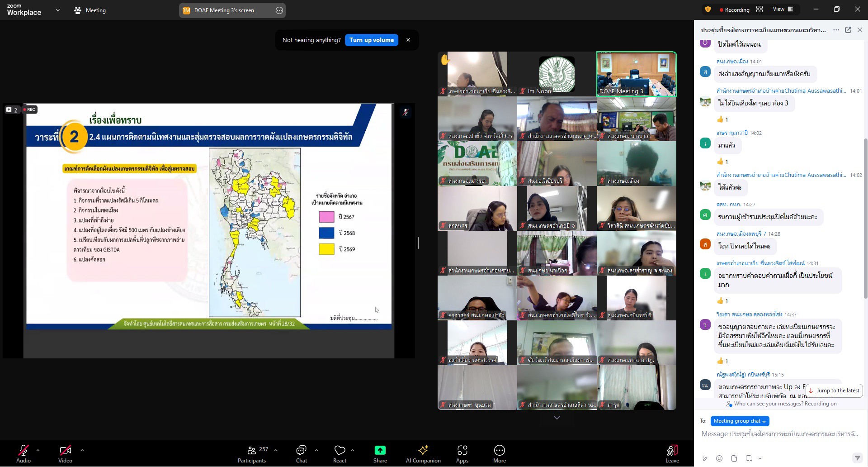
Task: Open the View layout menu
Action: (783, 10)
